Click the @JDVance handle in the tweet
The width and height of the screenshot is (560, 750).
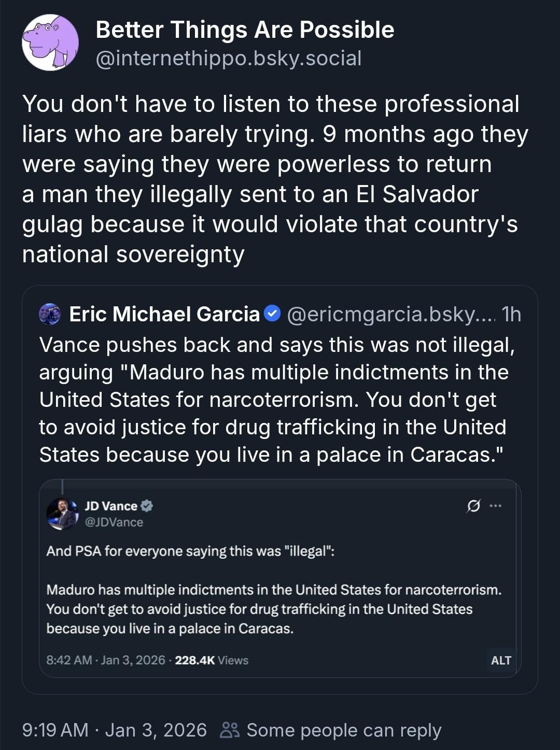tap(114, 522)
